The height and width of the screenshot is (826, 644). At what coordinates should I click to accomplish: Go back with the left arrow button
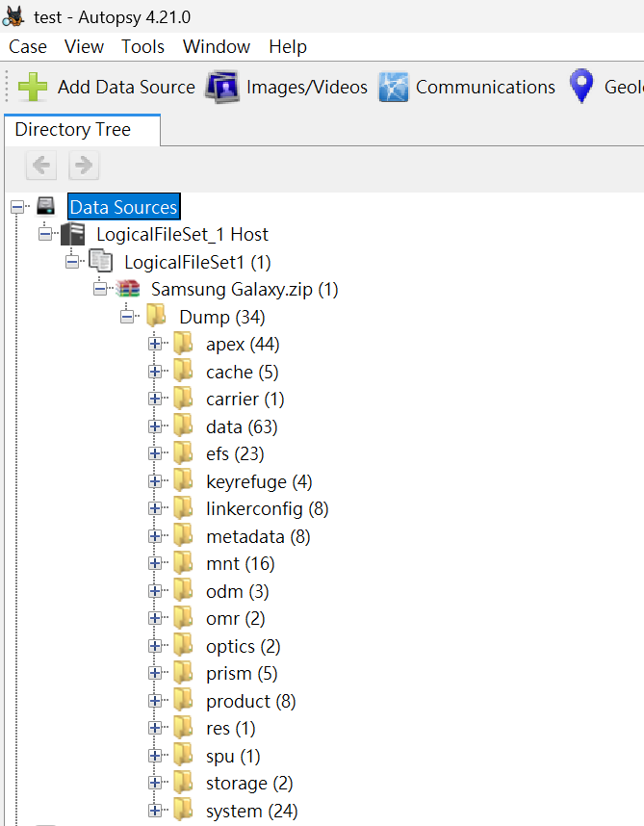tap(41, 166)
